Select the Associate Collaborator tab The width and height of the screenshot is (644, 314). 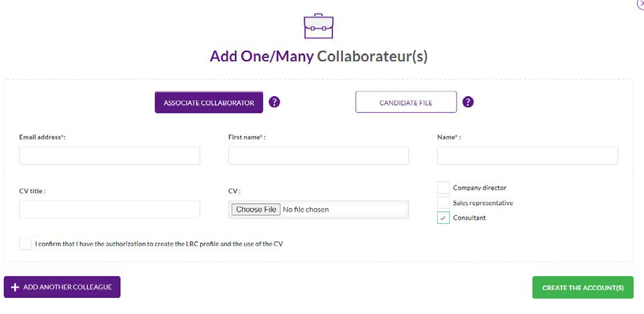coord(209,102)
